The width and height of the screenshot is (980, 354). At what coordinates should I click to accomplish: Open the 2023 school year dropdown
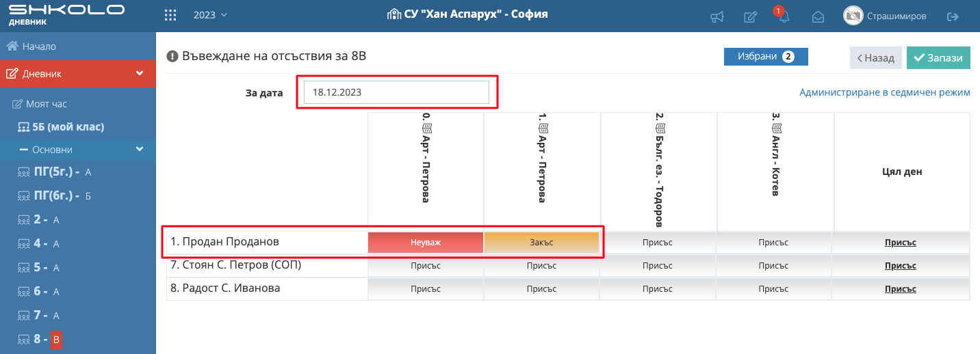point(210,15)
